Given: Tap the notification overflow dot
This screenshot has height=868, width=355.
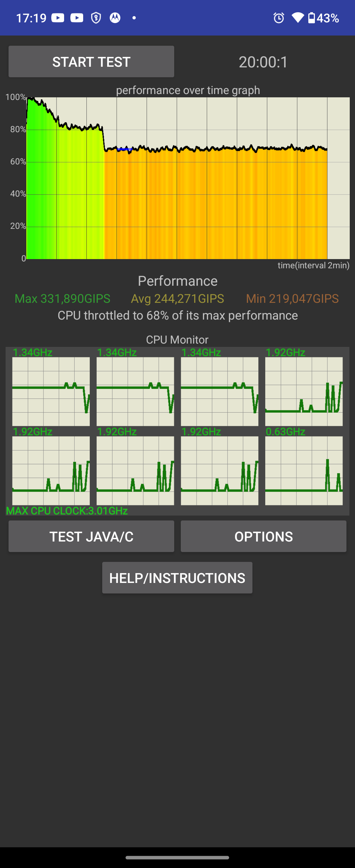Looking at the screenshot, I should 134,18.
